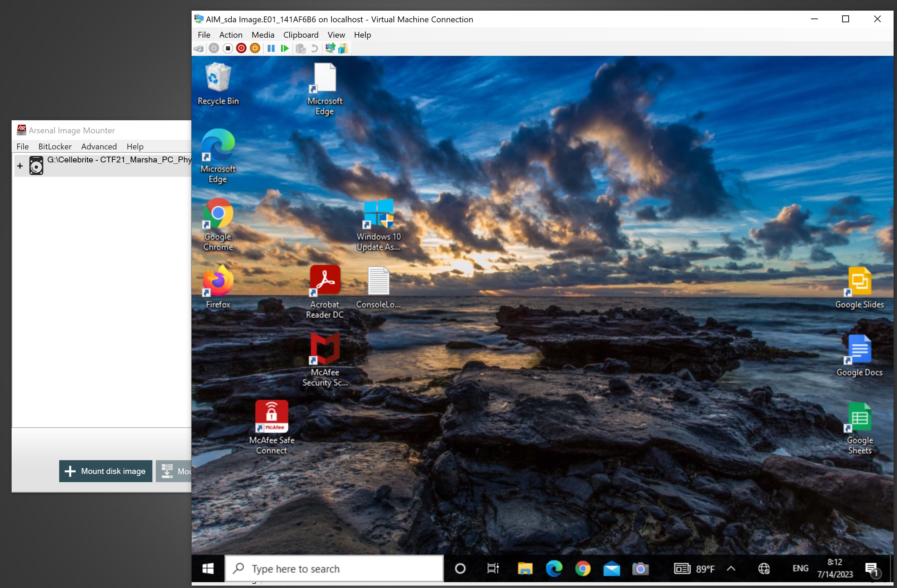Pause the virtual machine
The height and width of the screenshot is (588, 897).
[271, 49]
